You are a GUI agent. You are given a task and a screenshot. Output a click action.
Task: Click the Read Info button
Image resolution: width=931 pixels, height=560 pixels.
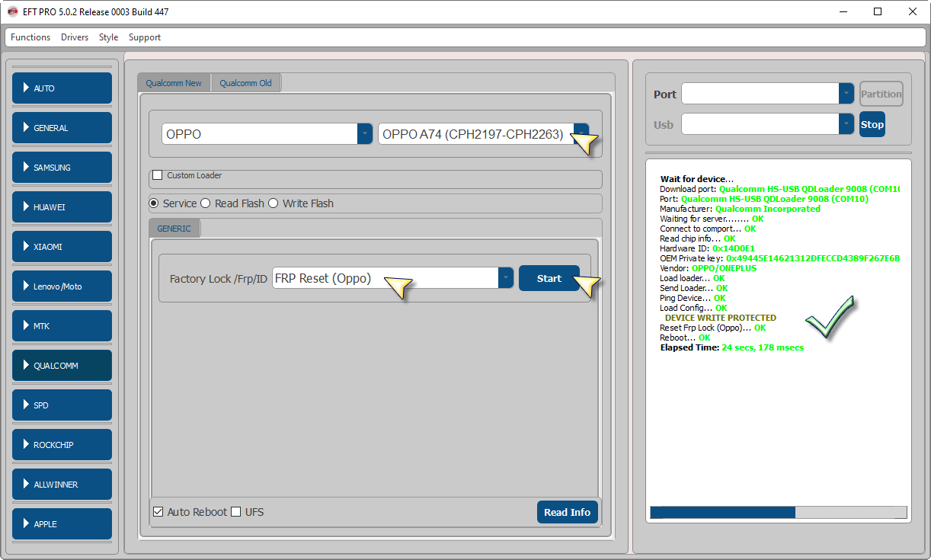[x=567, y=512]
